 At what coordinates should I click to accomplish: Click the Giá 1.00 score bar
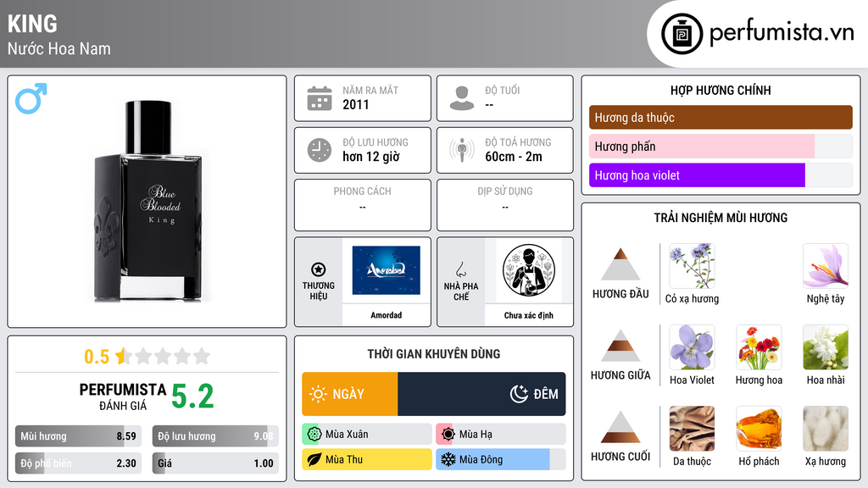point(215,463)
